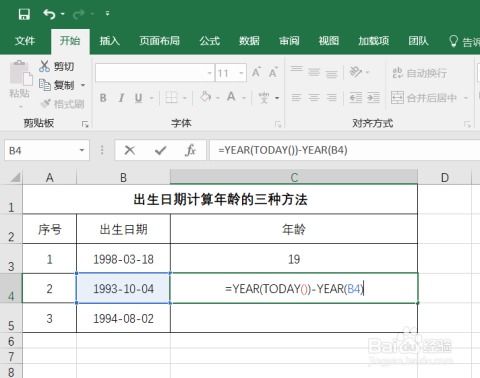
Task: Open the Borders dropdown arrow
Action: point(185,98)
